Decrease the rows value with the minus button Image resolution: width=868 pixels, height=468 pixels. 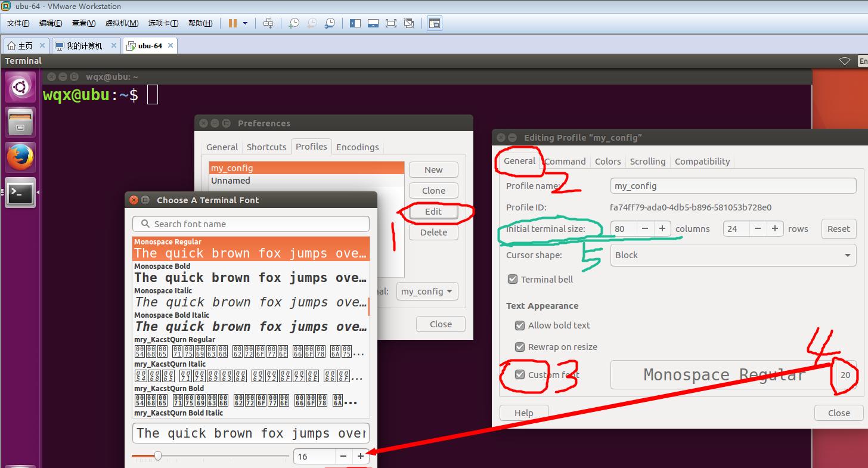tap(758, 229)
